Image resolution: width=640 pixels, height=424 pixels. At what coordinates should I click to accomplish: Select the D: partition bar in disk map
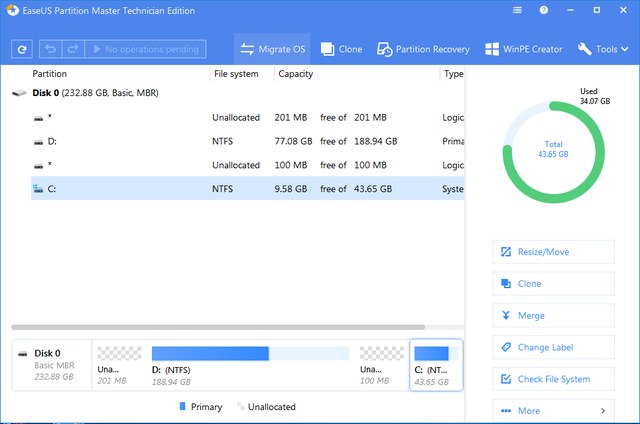click(250, 364)
